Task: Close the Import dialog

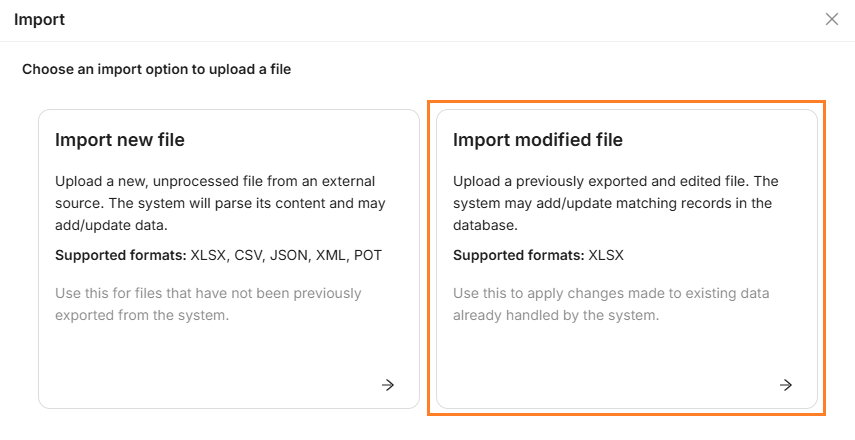Action: click(831, 19)
